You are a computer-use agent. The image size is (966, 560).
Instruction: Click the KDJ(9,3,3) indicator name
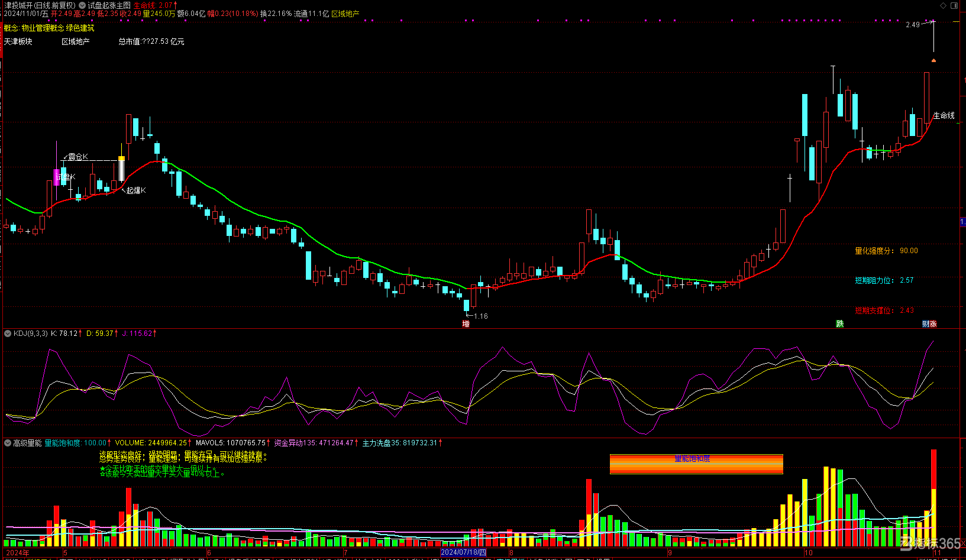click(x=31, y=334)
